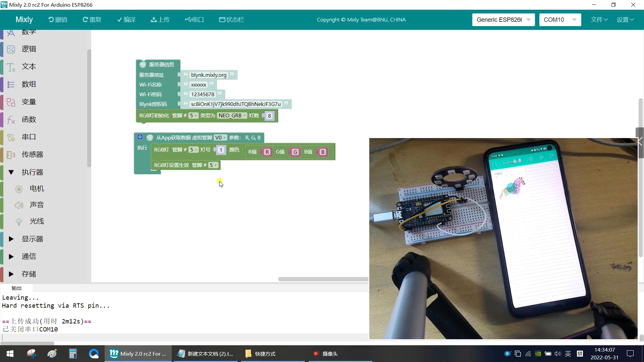The height and width of the screenshot is (362, 644).
Task: Expand the Communication (通信) category
Action: coord(11,256)
